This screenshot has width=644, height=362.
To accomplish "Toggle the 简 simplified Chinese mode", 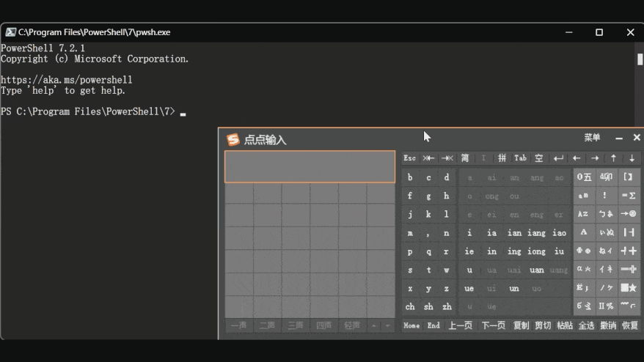I will pyautogui.click(x=465, y=158).
